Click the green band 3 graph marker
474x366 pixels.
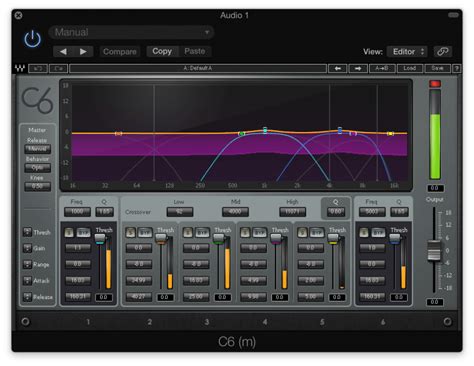[x=241, y=134]
